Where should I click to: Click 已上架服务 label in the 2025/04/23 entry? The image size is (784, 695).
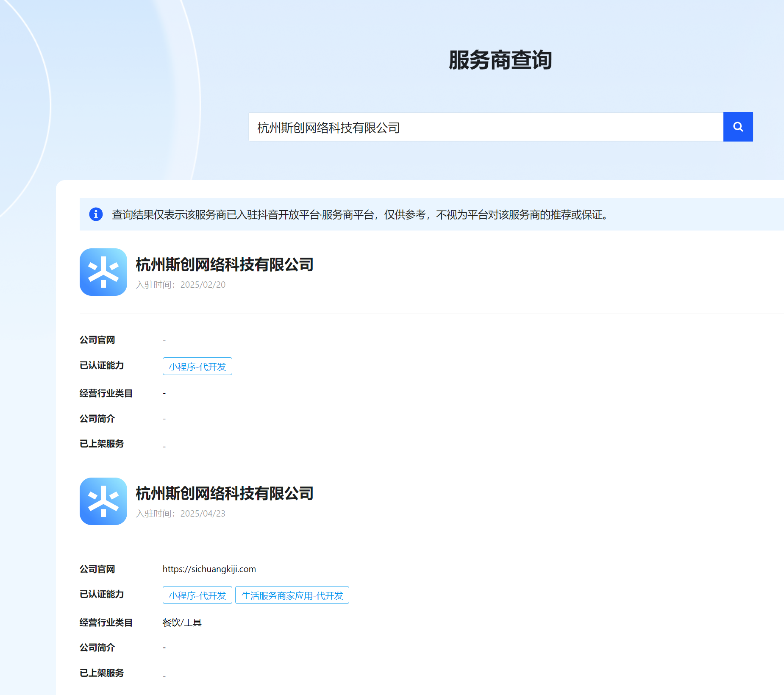(x=102, y=673)
